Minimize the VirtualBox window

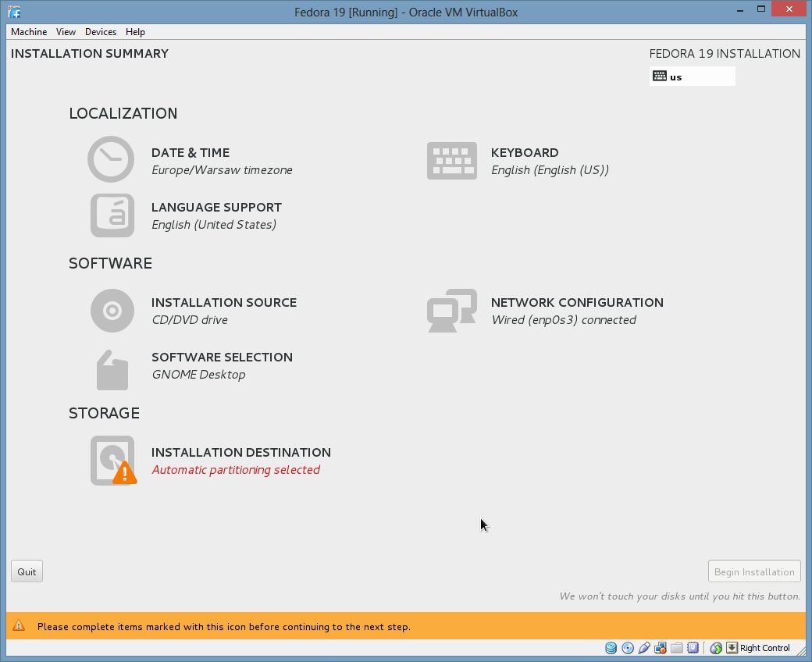(740, 10)
